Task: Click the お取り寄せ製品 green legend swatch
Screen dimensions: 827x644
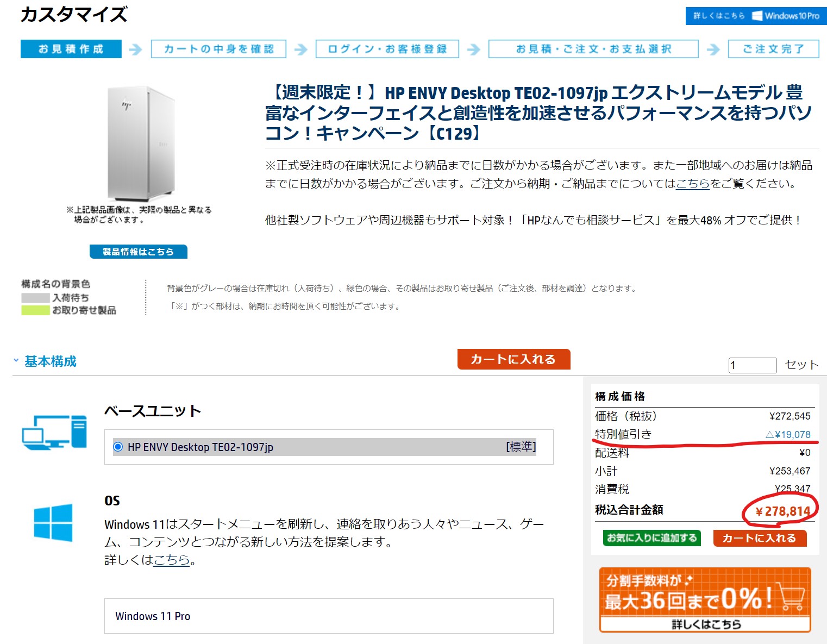Action: [x=36, y=310]
